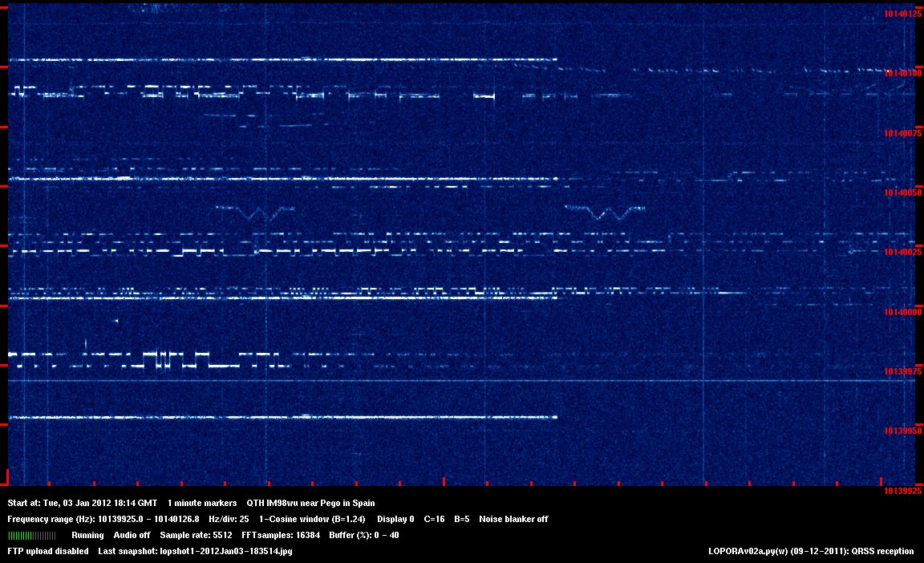This screenshot has height=563, width=924.
Task: Click the 'Noise blanker off' status
Action: [x=514, y=519]
